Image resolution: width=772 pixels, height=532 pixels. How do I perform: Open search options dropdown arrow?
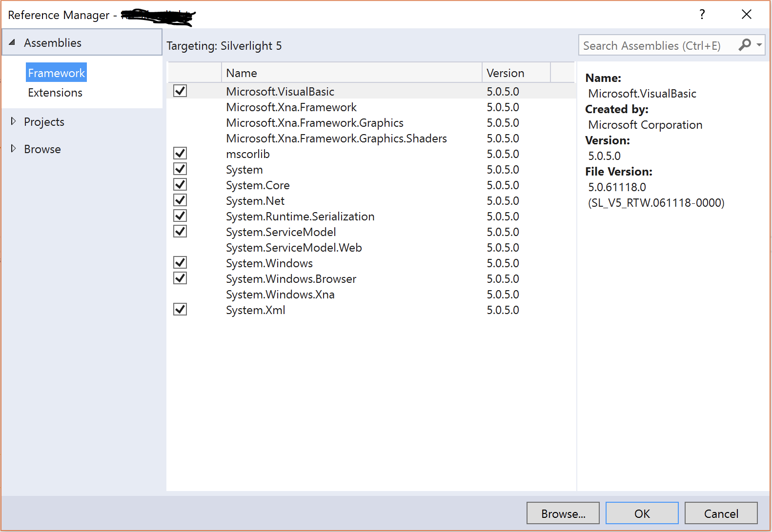pyautogui.click(x=759, y=45)
